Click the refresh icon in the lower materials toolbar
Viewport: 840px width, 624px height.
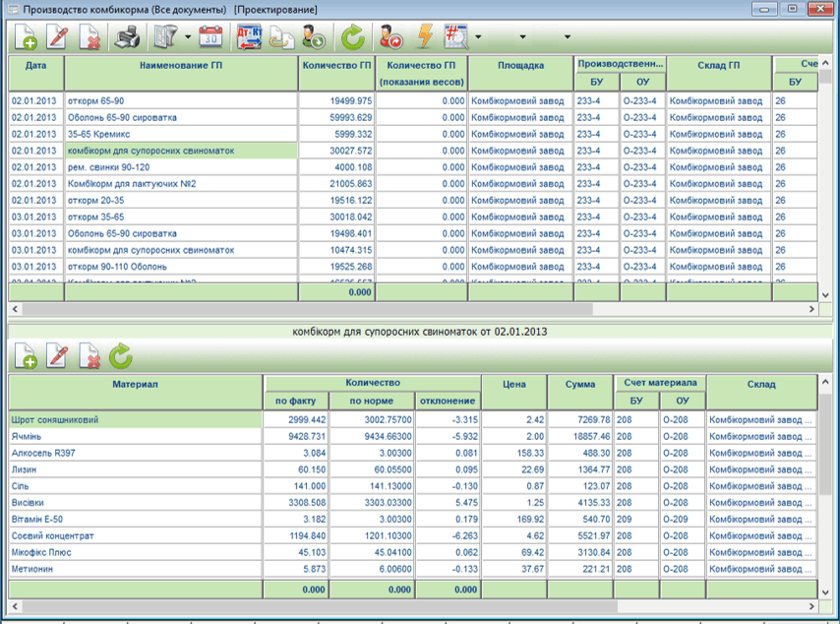pyautogui.click(x=121, y=355)
